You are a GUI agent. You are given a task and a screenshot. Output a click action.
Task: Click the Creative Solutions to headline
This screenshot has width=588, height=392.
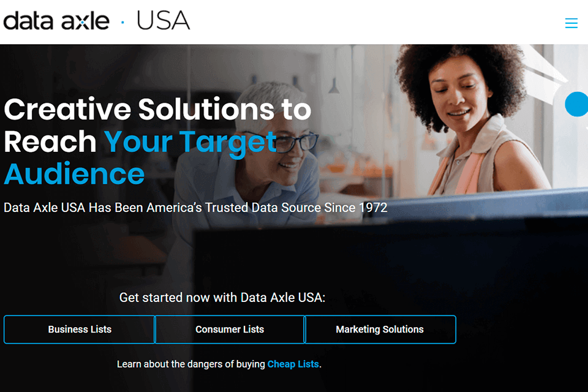(157, 110)
